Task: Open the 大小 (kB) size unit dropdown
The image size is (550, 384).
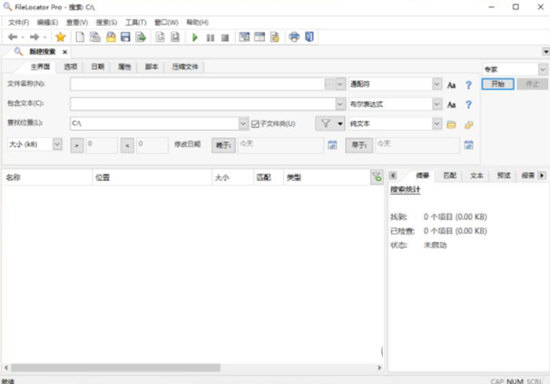Action: [x=57, y=144]
